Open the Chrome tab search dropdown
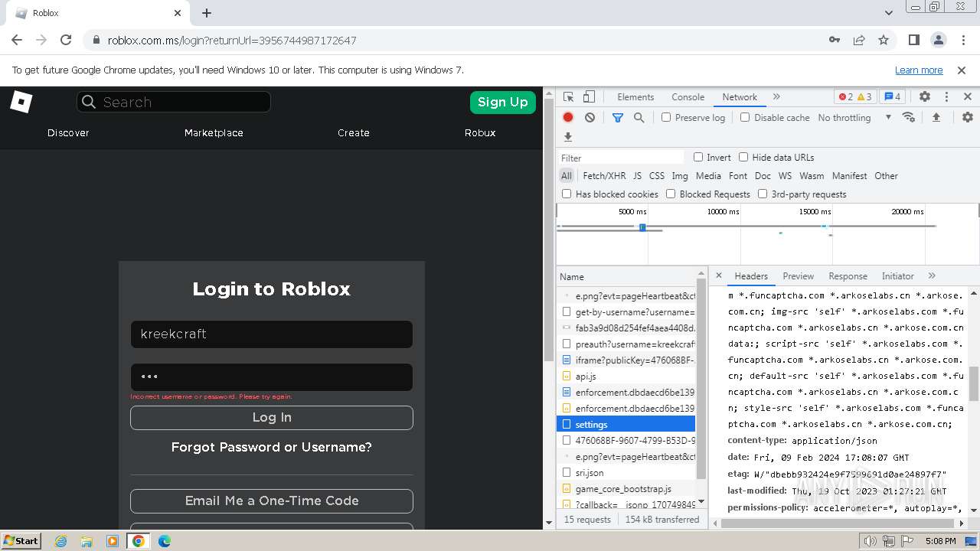Viewport: 980px width, 551px height. pos(889,13)
